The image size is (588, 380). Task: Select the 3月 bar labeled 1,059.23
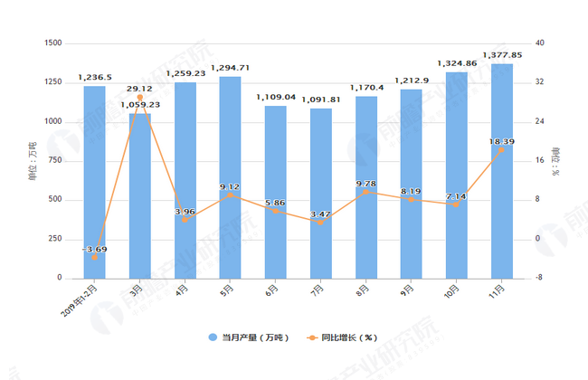pyautogui.click(x=139, y=199)
